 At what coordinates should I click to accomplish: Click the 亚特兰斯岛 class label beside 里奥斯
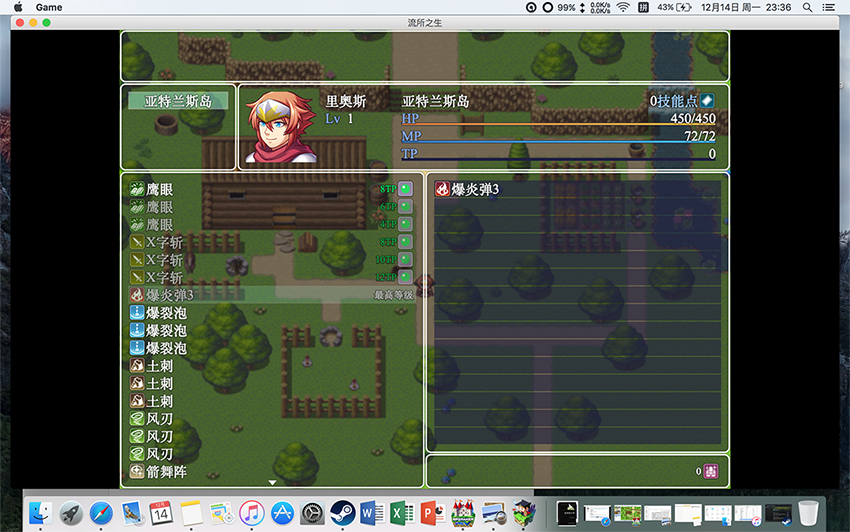pyautogui.click(x=436, y=101)
